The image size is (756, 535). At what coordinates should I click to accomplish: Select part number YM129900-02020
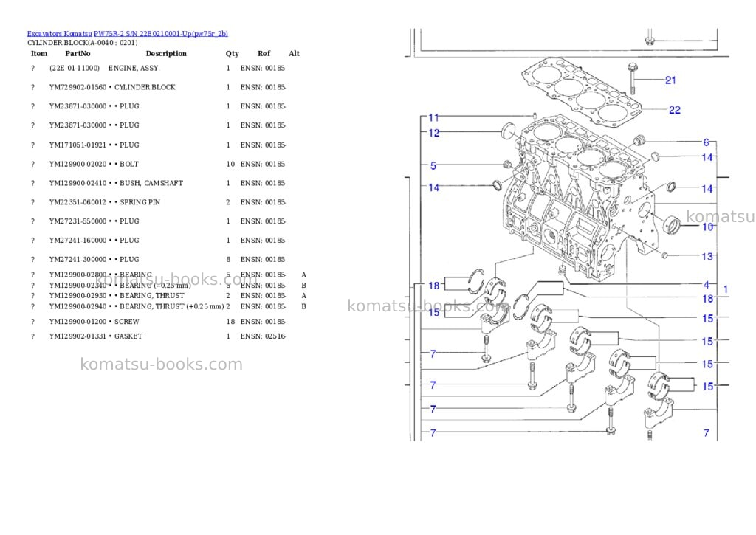coord(78,165)
